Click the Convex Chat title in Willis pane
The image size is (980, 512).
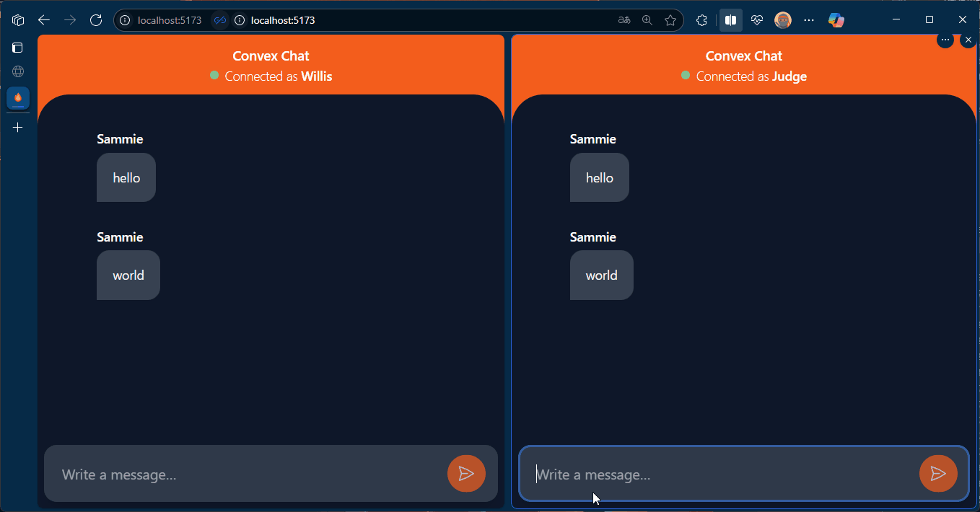pos(271,56)
